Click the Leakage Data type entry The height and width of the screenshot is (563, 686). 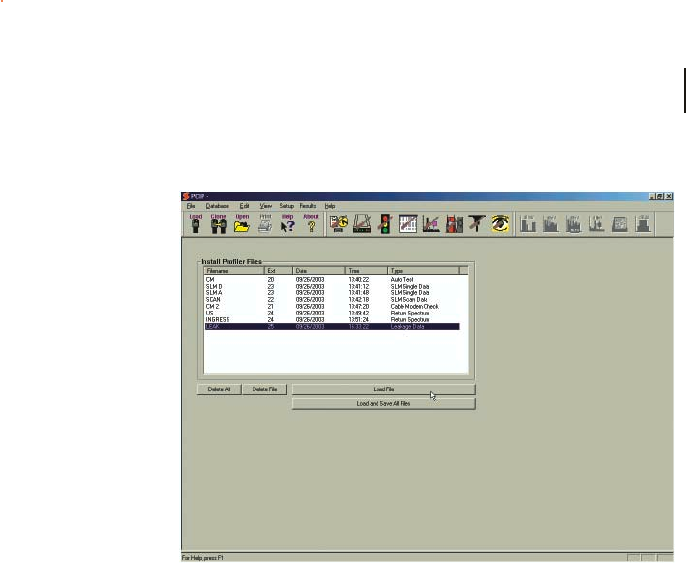(x=407, y=327)
